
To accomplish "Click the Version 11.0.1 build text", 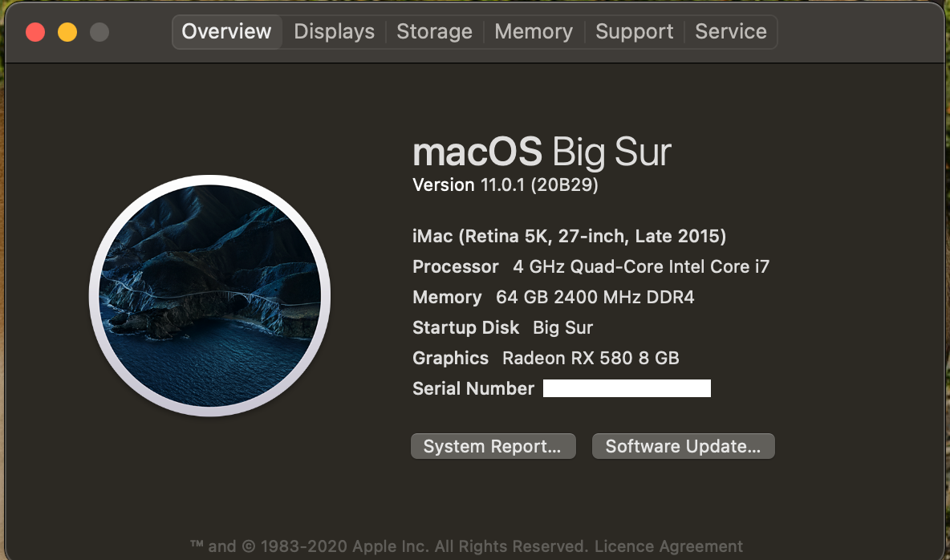I will pos(505,185).
